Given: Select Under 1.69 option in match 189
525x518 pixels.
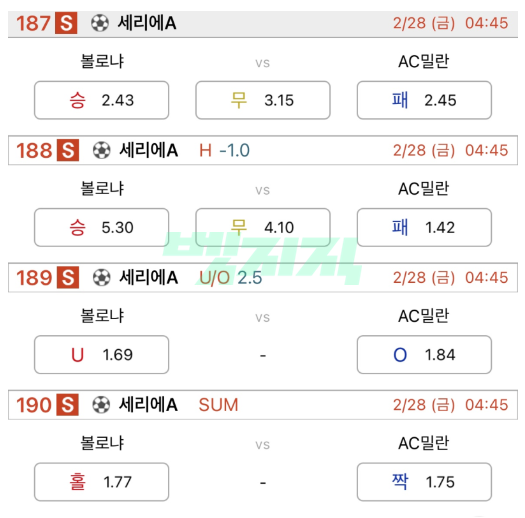Looking at the screenshot, I should click(101, 355).
